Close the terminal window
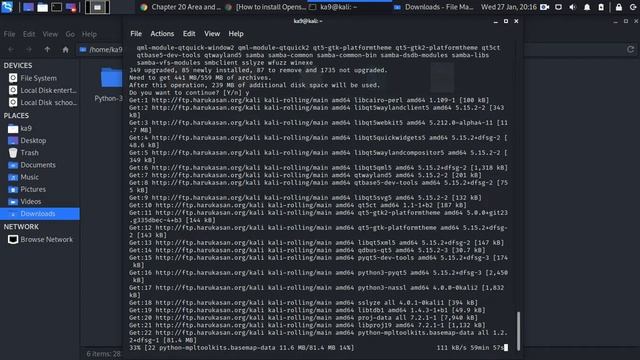Image resolution: width=640 pixels, height=360 pixels. click(x=516, y=21)
